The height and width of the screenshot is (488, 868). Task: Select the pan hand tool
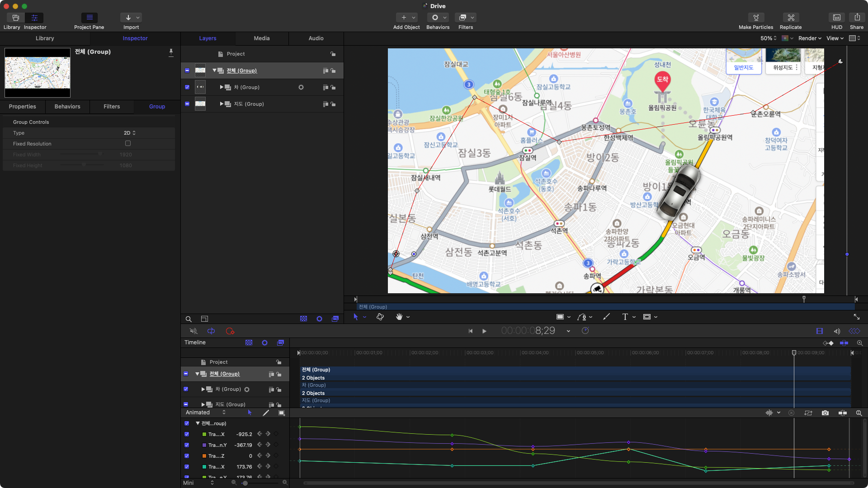pos(399,317)
